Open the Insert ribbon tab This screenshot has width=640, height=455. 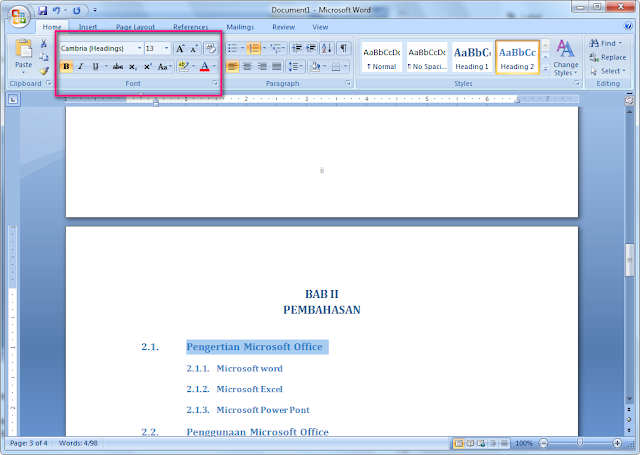[x=88, y=27]
